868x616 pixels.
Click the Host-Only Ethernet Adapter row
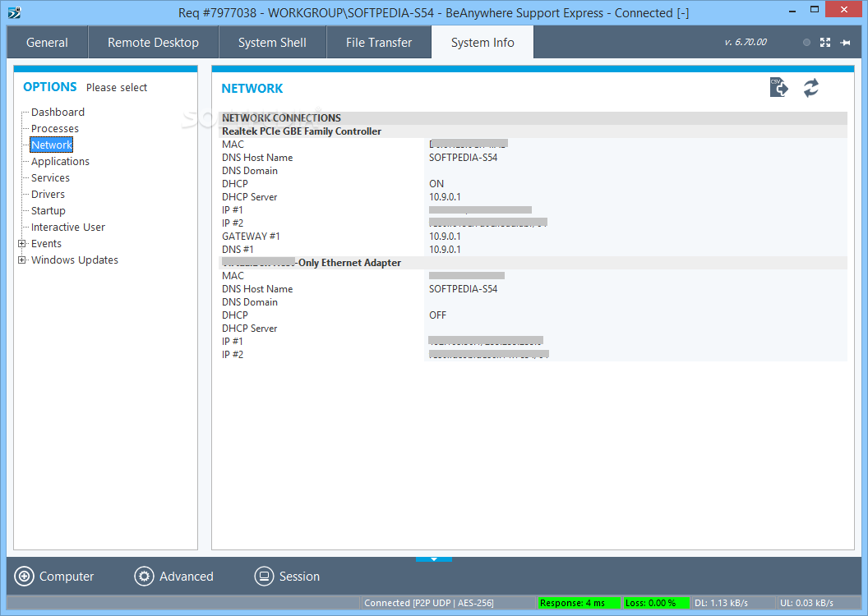(x=533, y=263)
